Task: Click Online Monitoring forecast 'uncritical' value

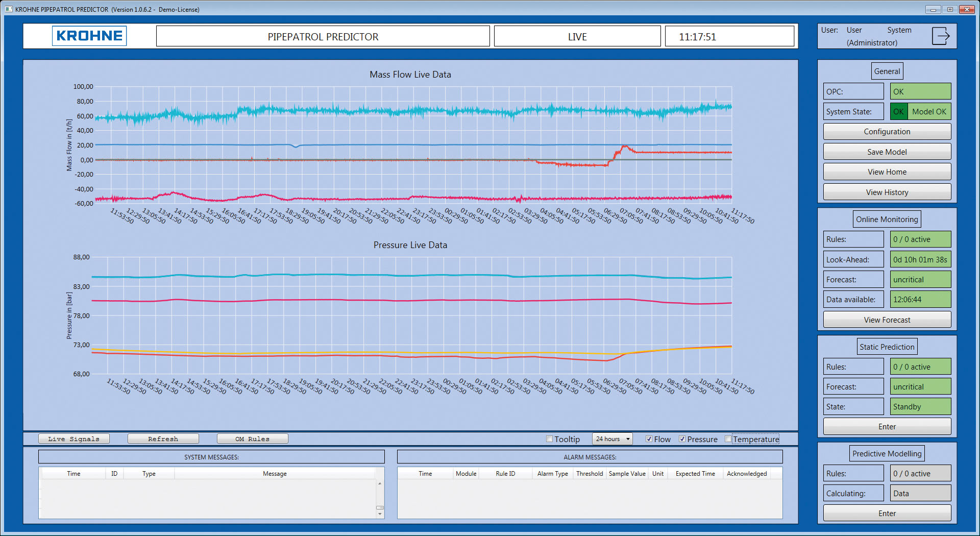Action: 921,280
